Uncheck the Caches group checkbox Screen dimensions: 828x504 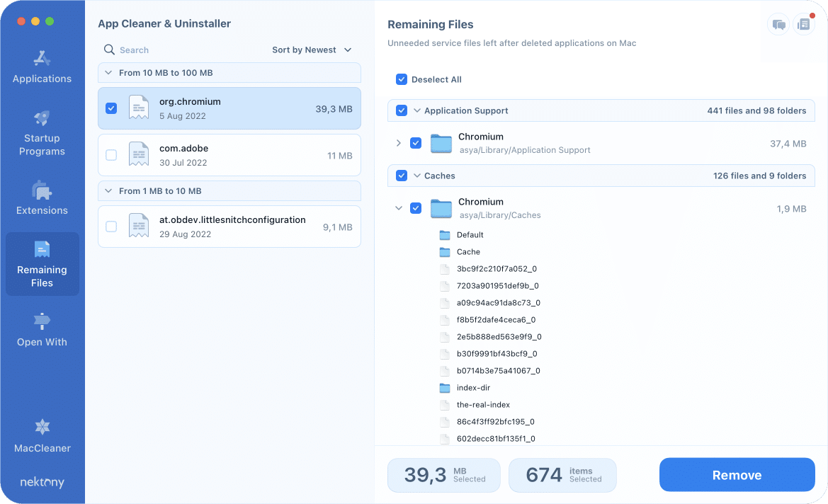(x=402, y=176)
